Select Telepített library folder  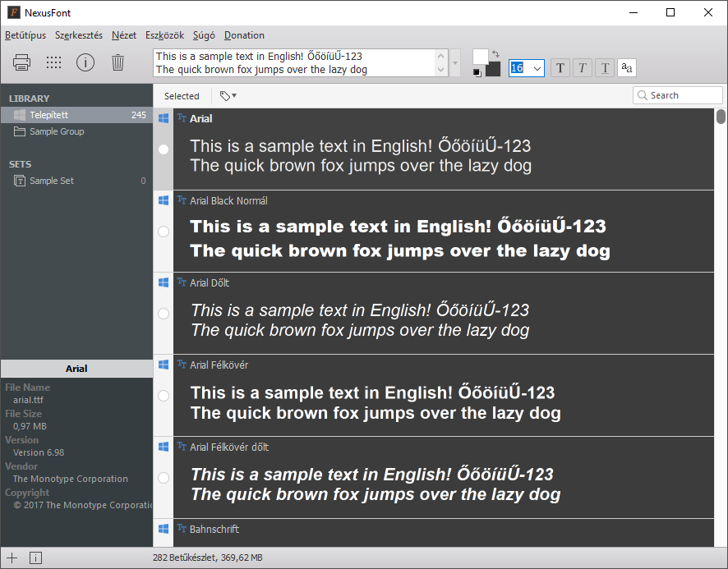click(76, 115)
